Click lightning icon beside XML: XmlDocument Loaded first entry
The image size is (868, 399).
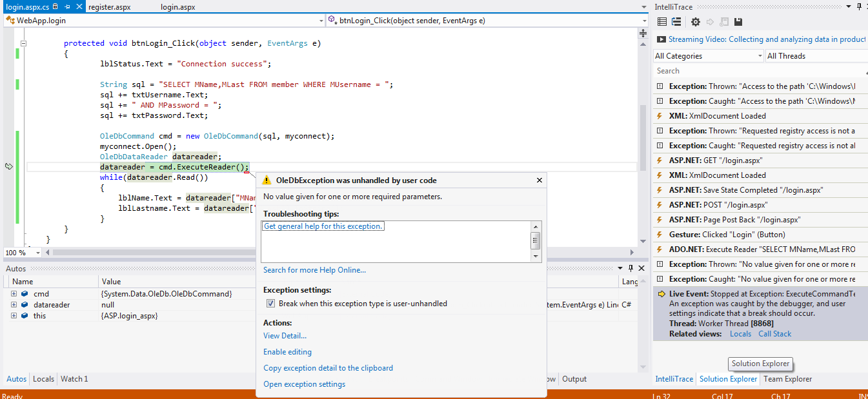pos(660,116)
